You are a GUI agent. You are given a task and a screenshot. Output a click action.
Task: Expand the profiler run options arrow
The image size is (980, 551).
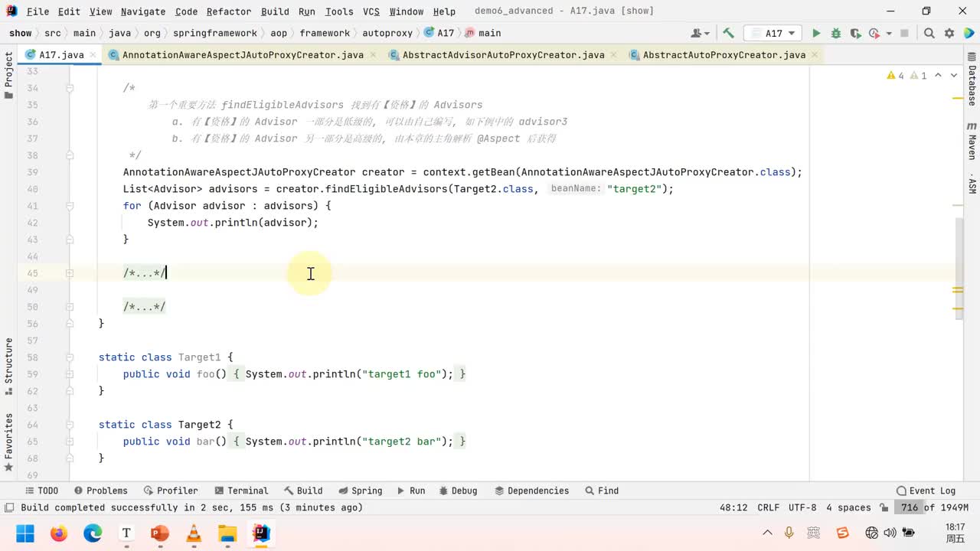coord(889,34)
